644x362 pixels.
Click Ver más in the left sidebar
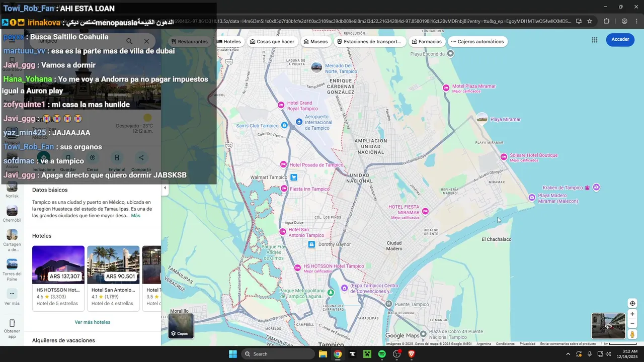pyautogui.click(x=12, y=297)
